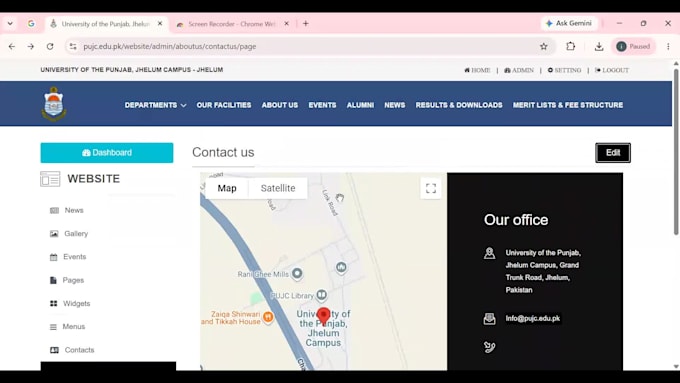Click the red location pin on map
The width and height of the screenshot is (680, 383).
pyautogui.click(x=324, y=316)
